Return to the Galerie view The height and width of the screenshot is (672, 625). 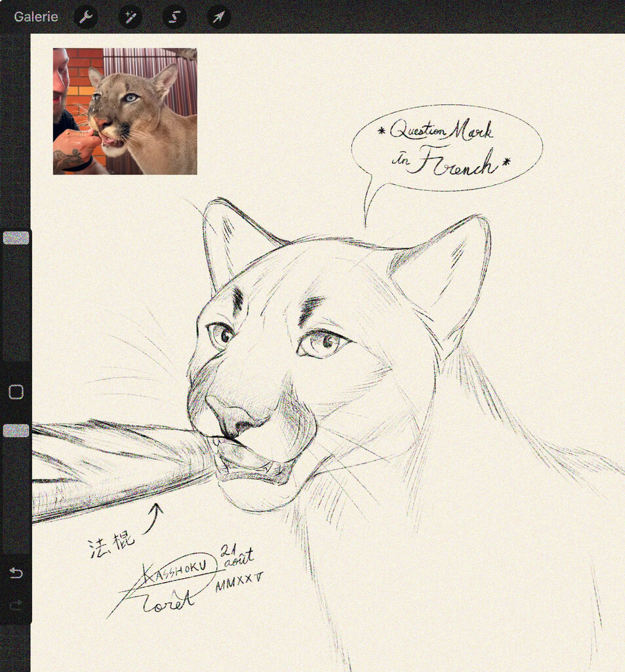36,16
